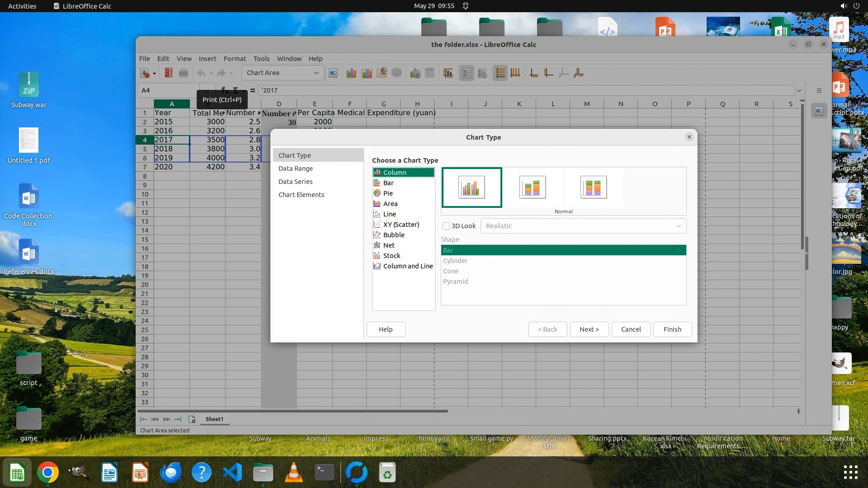Click the Export as PDF toolbar icon
868x488 pixels.
point(168,73)
